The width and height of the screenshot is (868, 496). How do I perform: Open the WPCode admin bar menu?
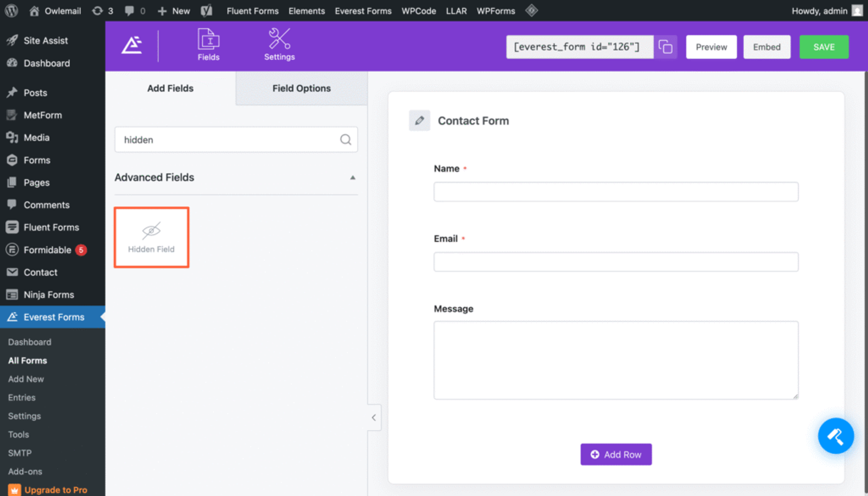(418, 11)
